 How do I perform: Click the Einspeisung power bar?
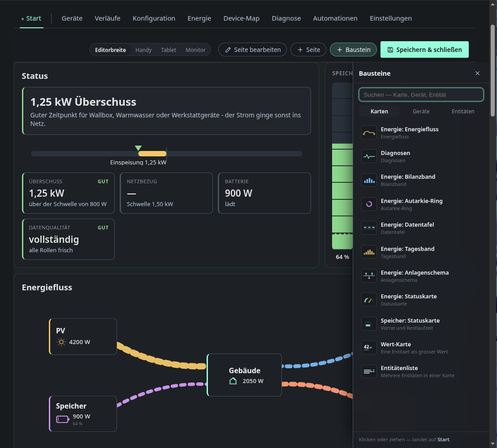pyautogui.click(x=152, y=154)
